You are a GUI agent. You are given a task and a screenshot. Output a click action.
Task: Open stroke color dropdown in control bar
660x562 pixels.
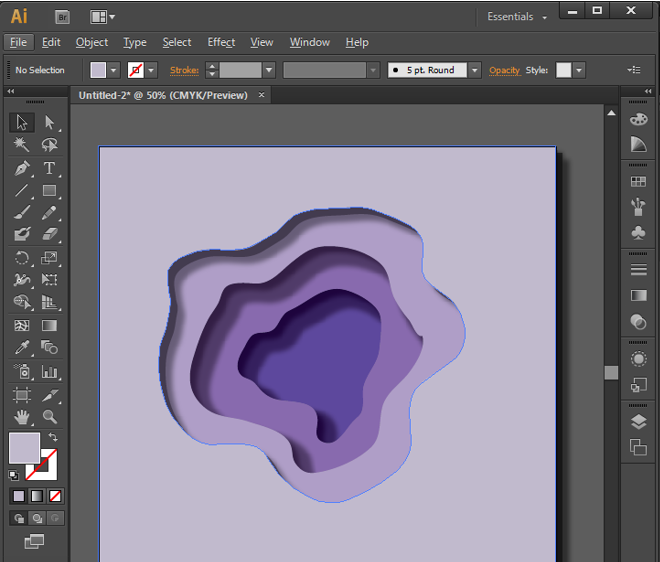coord(151,70)
